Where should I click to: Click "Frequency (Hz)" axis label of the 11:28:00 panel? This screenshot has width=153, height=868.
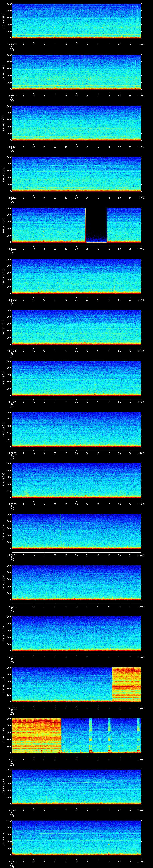[x=3, y=736]
